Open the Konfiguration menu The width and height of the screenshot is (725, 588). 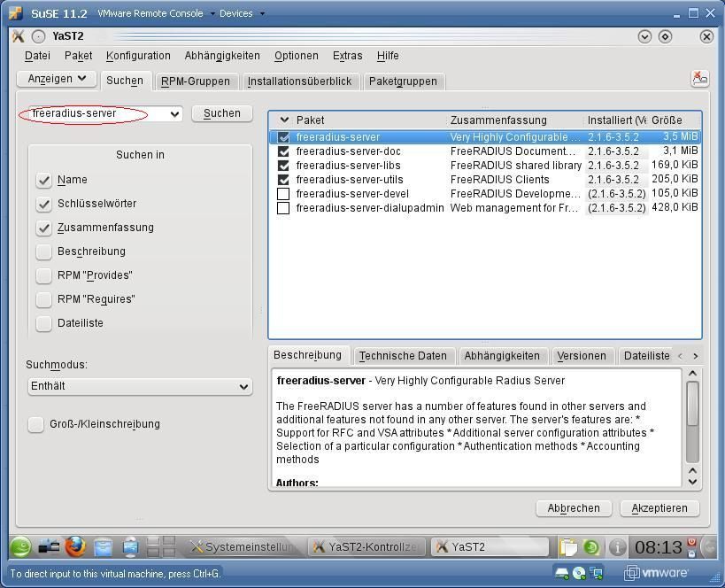138,56
